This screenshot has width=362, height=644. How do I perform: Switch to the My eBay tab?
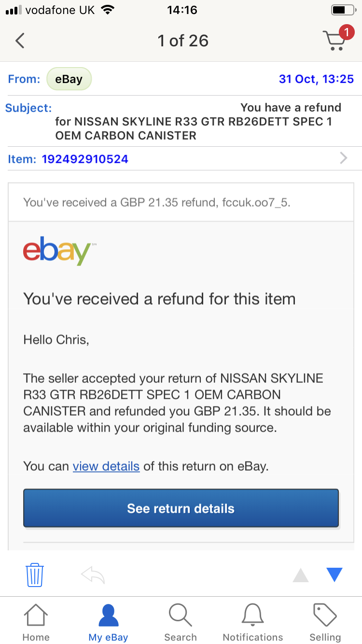[x=108, y=623]
